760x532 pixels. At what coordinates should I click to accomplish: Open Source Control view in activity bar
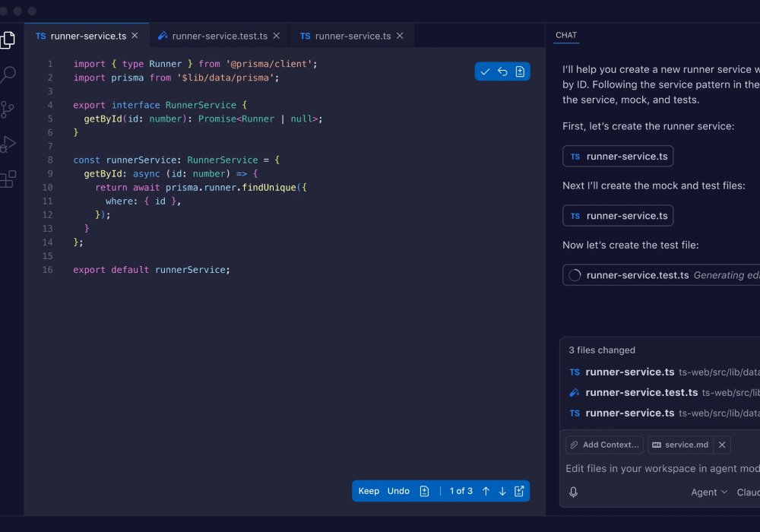[8, 109]
